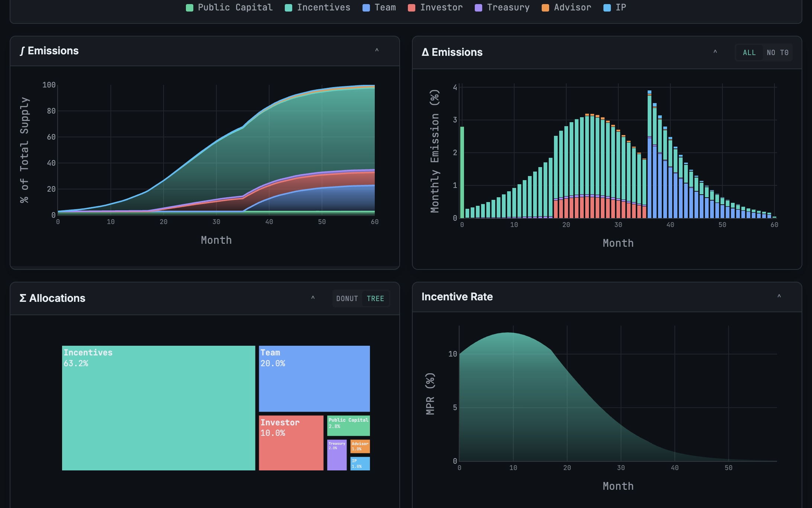Click the Team 20.0% treemap block
Viewport: 812px width, 508px height.
(x=314, y=378)
